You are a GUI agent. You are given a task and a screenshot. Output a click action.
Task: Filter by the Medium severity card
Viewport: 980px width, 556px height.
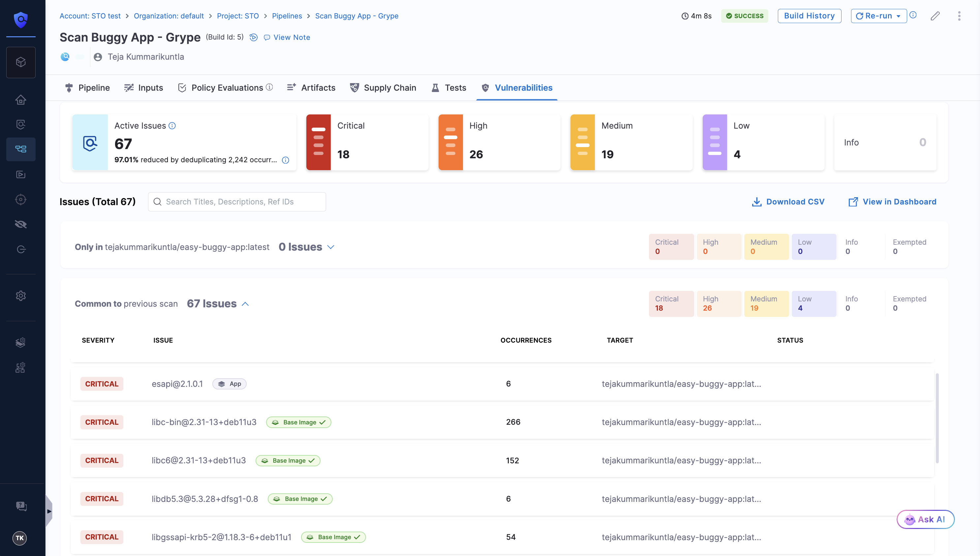click(x=631, y=142)
